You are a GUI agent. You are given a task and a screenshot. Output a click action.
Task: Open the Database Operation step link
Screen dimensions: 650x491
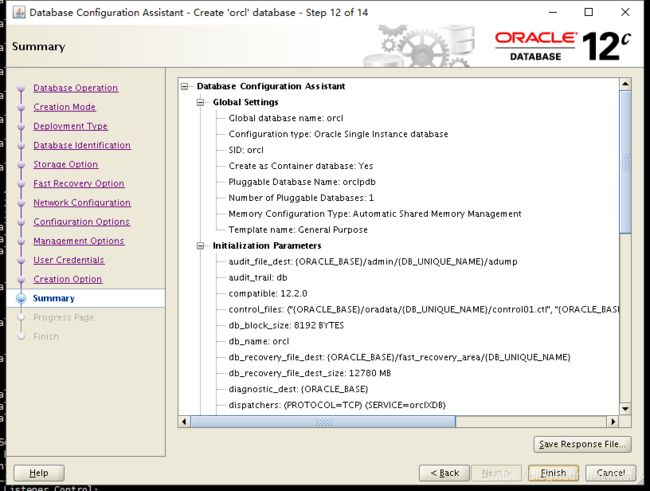75,88
